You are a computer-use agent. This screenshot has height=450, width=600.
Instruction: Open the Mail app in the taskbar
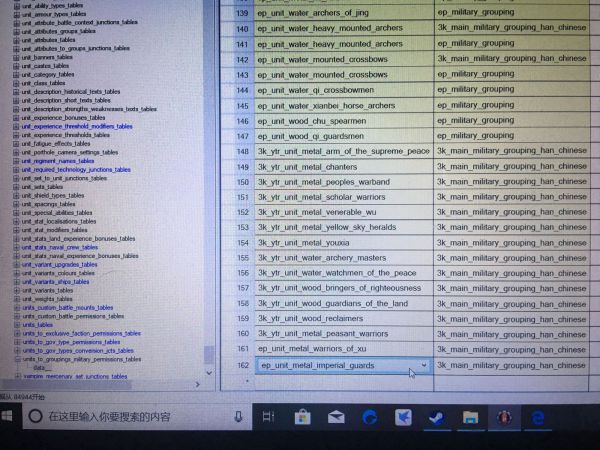(335, 417)
